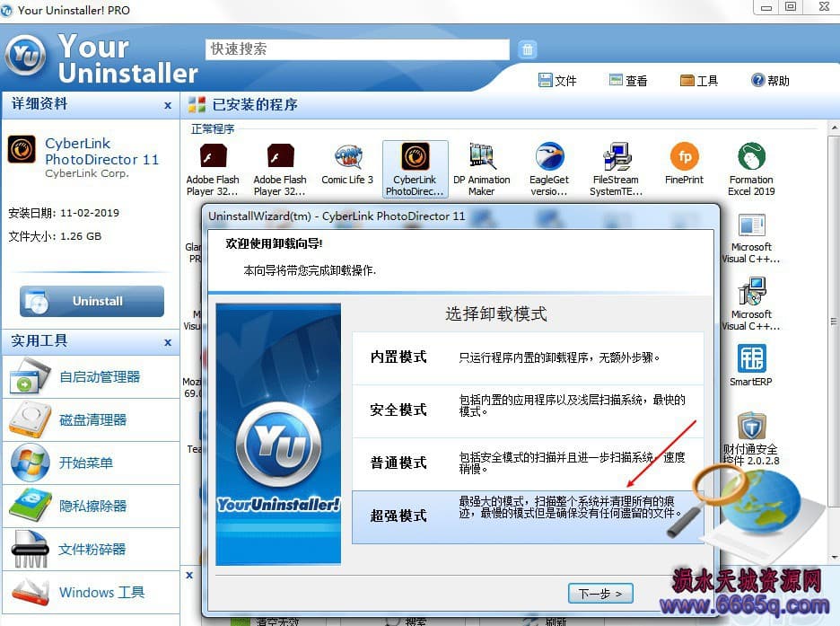
Task: Open the 文件粉碎器 file shredder tool
Action: point(91,550)
